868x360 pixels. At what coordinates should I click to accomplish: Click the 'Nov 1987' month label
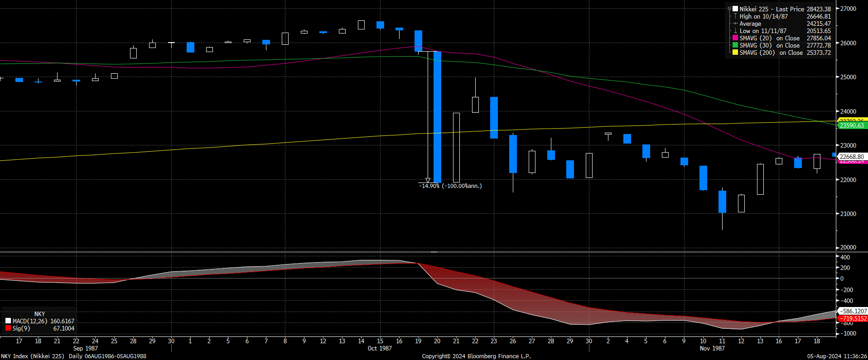click(712, 348)
